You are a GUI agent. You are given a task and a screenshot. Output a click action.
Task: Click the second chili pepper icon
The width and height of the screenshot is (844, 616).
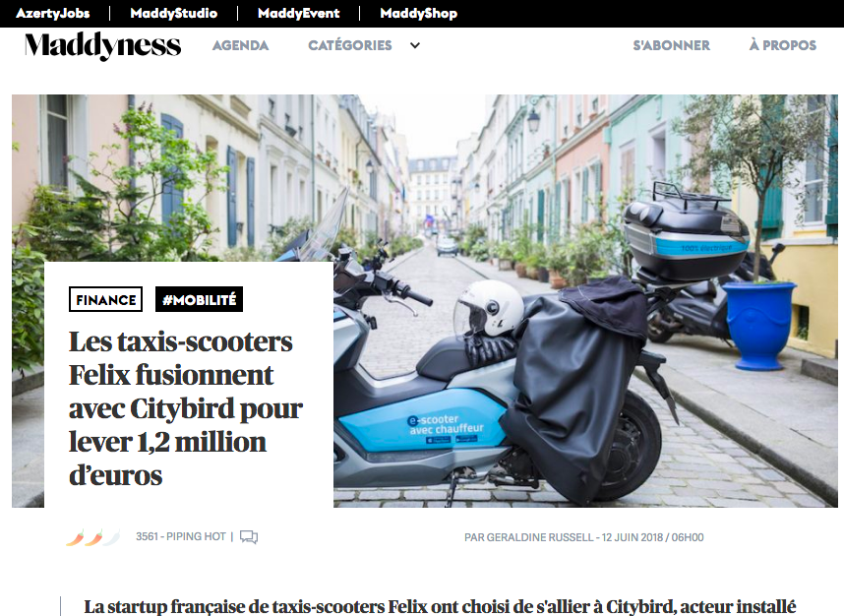tap(94, 537)
